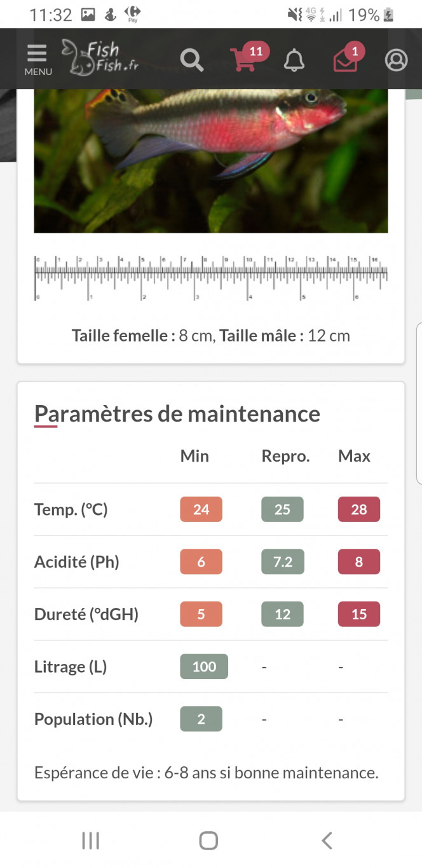Tap the Paramètres de maintenance heading

click(x=177, y=414)
